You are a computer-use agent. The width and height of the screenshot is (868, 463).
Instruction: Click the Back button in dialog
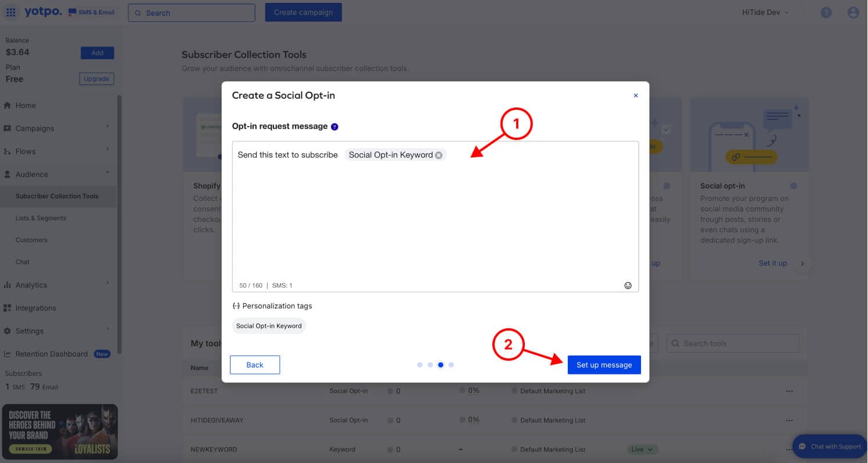[255, 365]
